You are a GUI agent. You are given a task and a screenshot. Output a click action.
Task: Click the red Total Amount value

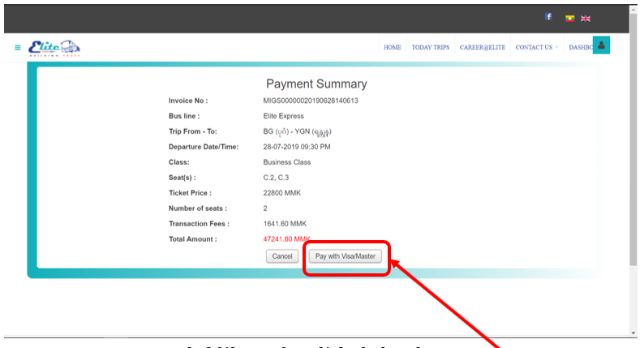coord(286,239)
